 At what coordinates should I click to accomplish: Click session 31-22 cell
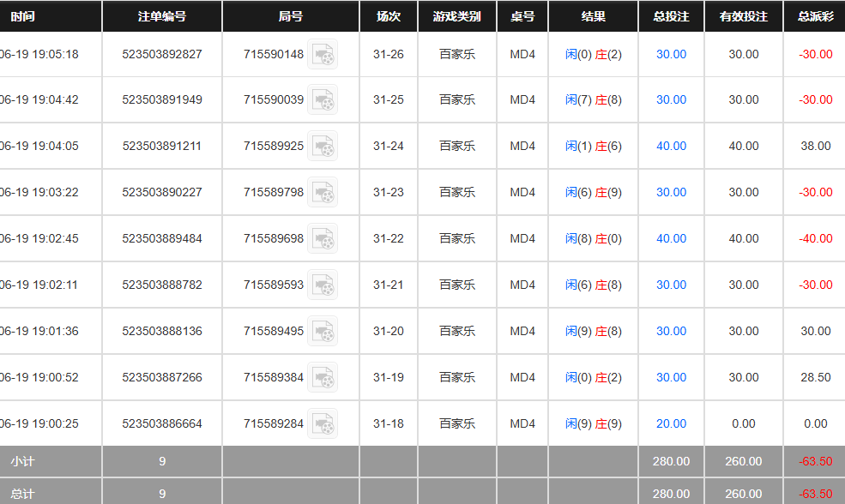(389, 238)
